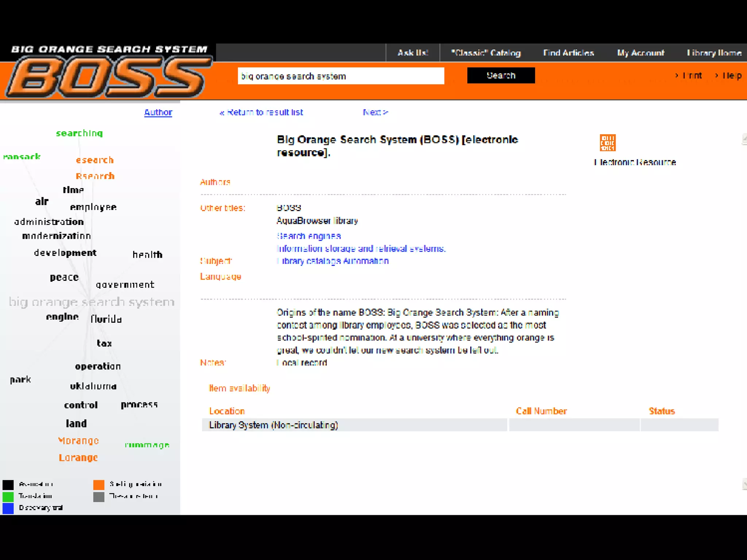Select word cloud term 'government'
This screenshot has height=560, width=747.
click(125, 284)
